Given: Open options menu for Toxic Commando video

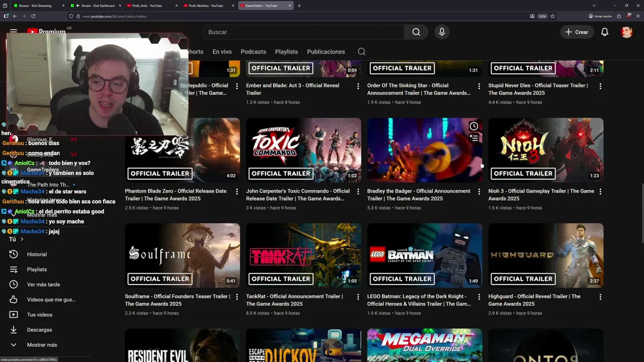Looking at the screenshot, I should [x=358, y=192].
